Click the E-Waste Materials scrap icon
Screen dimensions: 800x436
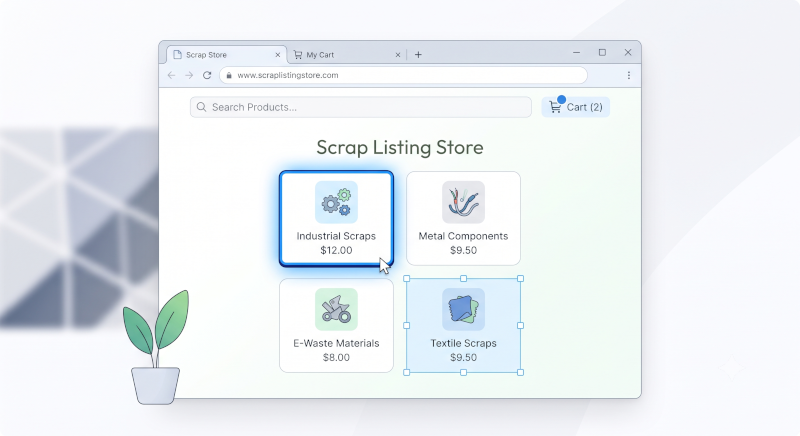click(x=336, y=309)
